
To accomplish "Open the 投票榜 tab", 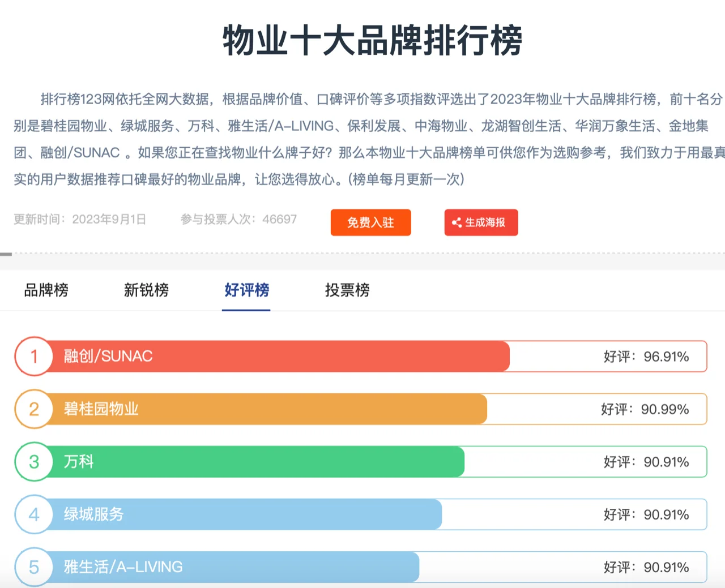I will [x=347, y=290].
